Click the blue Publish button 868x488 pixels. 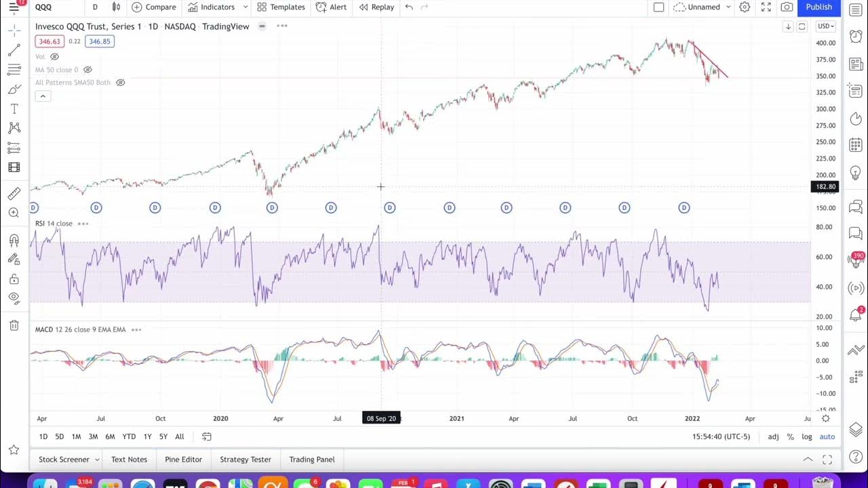[x=818, y=7]
